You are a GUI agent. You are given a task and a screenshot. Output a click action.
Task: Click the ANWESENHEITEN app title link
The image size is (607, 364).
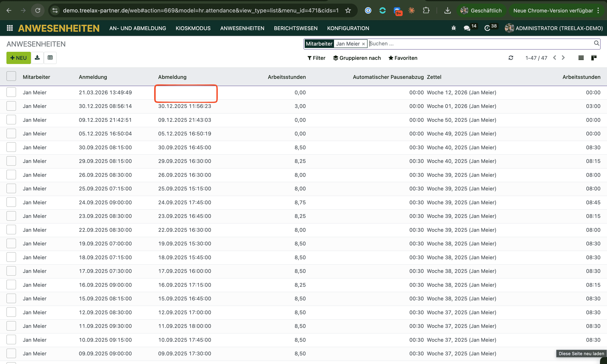pos(59,28)
